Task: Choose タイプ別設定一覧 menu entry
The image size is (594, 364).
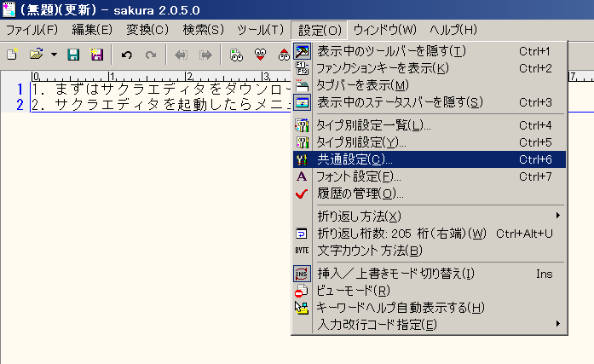Action: tap(374, 125)
